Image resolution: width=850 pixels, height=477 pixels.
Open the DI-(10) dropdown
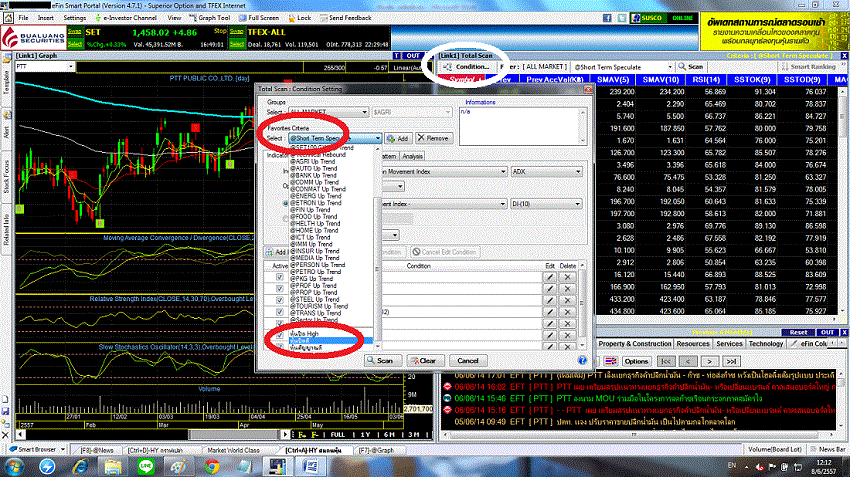tap(546, 204)
